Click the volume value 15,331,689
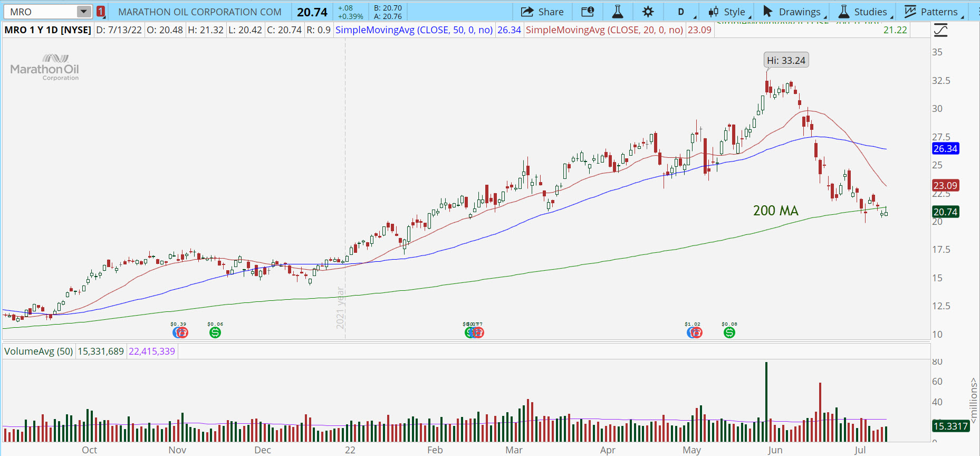Image resolution: width=980 pixels, height=456 pixels. [x=101, y=351]
